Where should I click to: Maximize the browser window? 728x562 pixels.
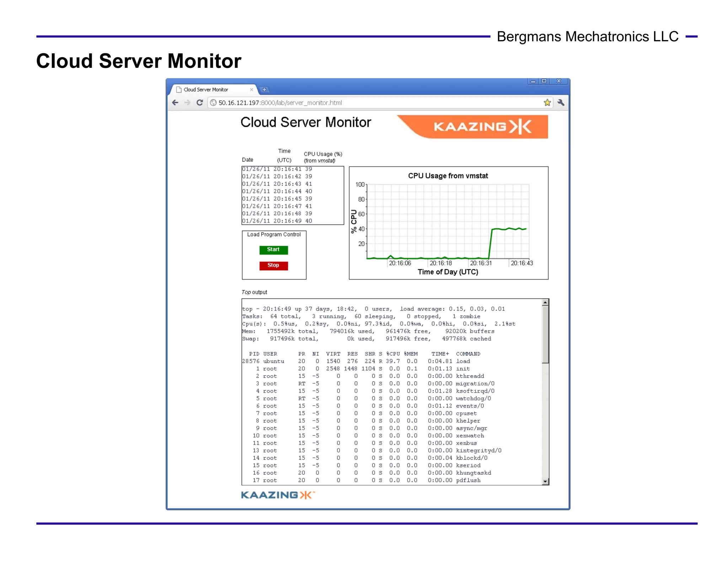[544, 81]
